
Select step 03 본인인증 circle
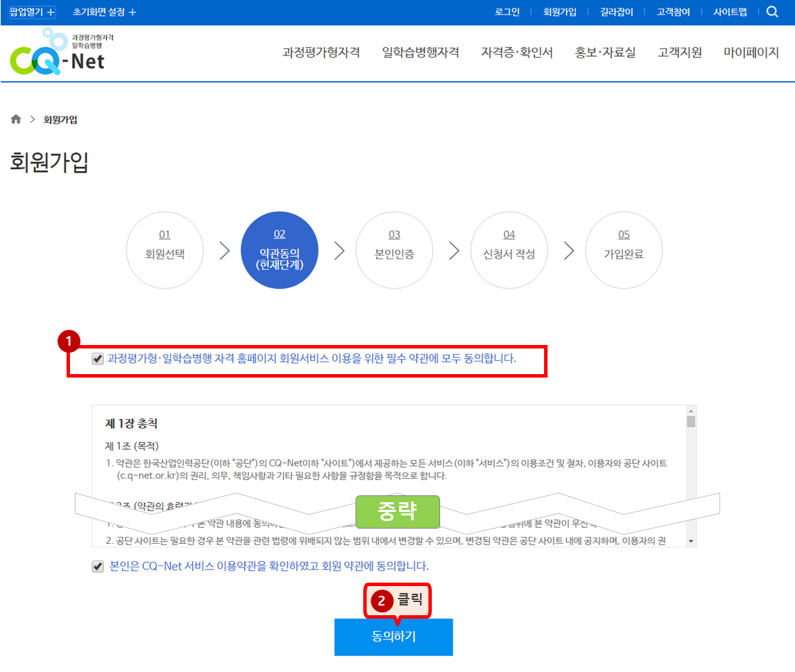coord(394,250)
